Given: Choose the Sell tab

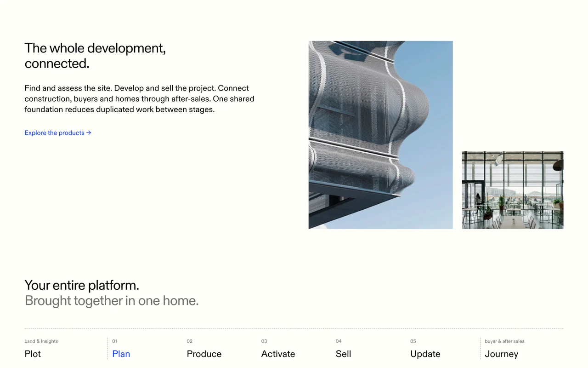Looking at the screenshot, I should pos(343,354).
